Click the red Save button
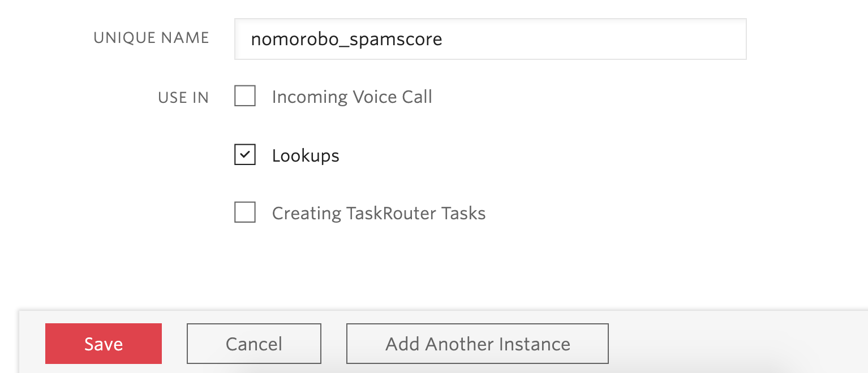This screenshot has width=868, height=373. (104, 344)
